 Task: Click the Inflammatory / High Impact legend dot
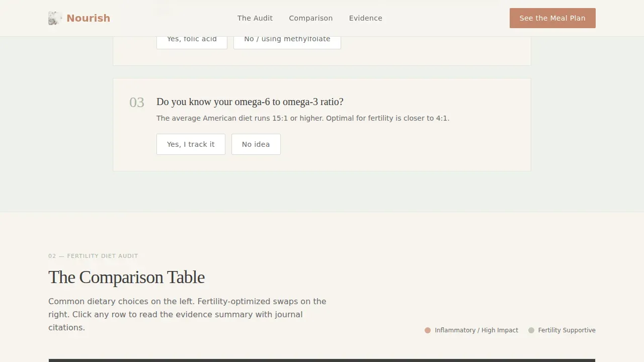point(428,330)
